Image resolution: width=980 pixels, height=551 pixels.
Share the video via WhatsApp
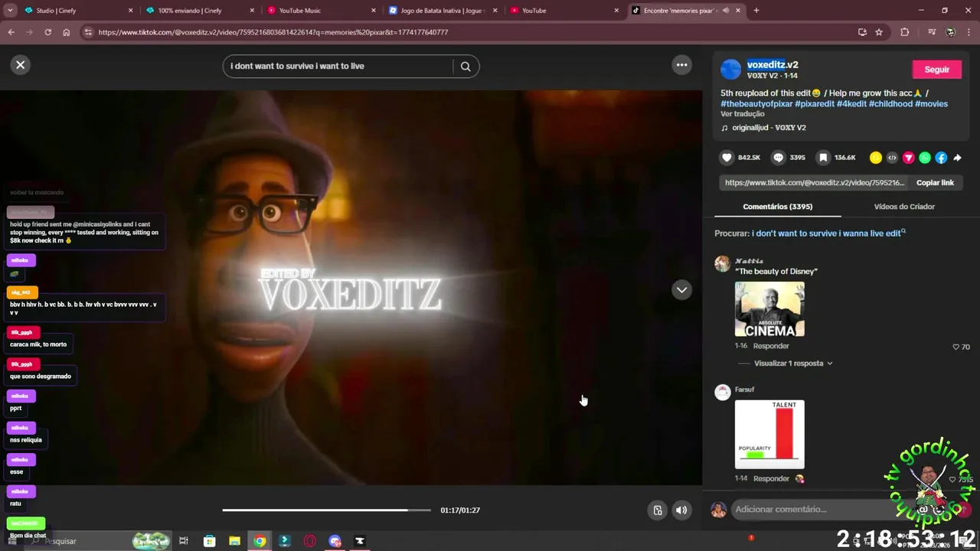[x=925, y=158]
